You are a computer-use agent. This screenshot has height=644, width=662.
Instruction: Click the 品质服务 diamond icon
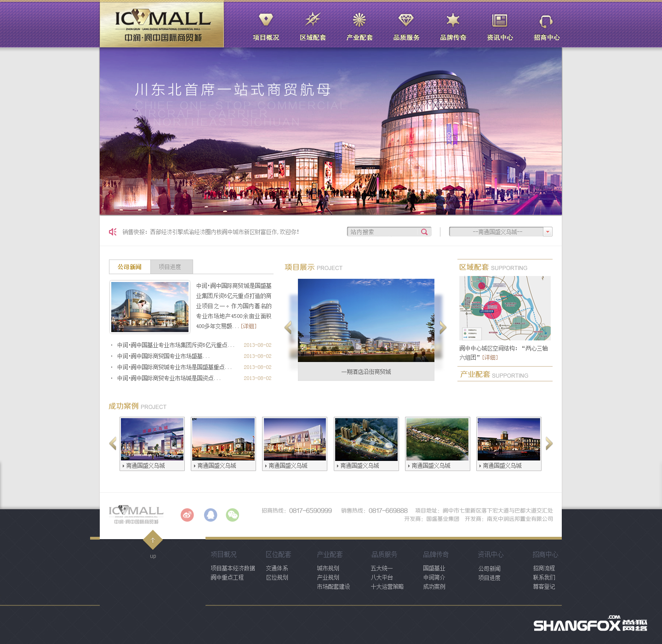click(x=406, y=19)
